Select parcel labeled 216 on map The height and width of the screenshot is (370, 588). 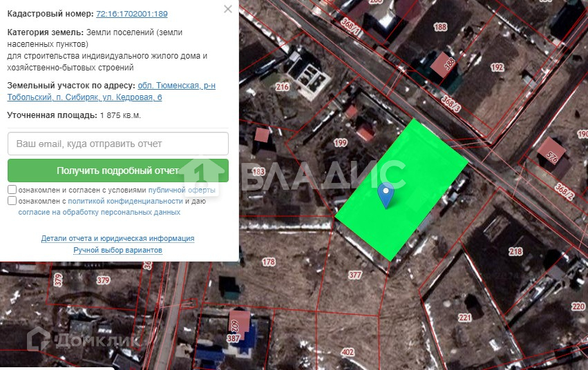coord(283,87)
